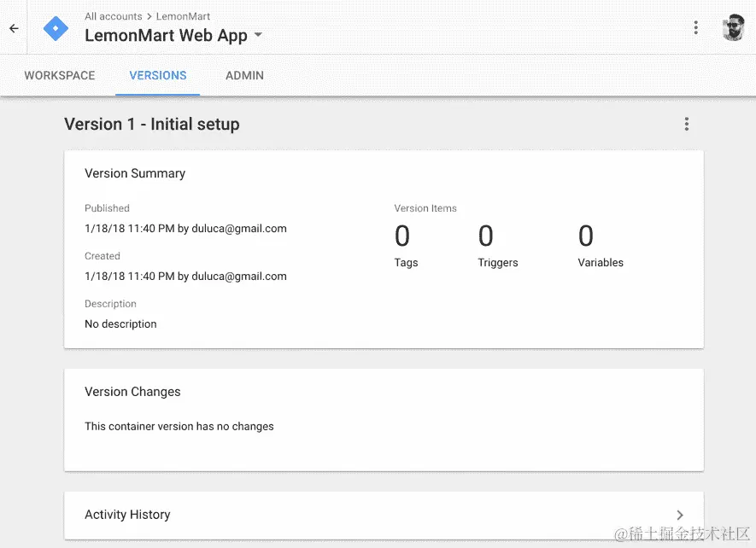Open the LemonMart Web App container dropdown
Image resolution: width=756 pixels, height=548 pixels.
(x=259, y=35)
